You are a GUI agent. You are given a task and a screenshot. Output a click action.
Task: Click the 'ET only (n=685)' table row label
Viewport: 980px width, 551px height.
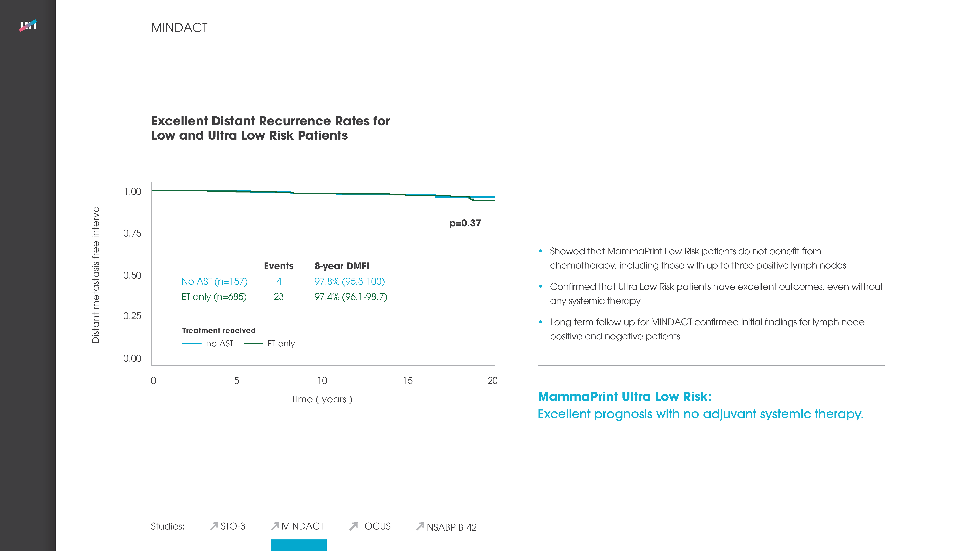pyautogui.click(x=214, y=297)
